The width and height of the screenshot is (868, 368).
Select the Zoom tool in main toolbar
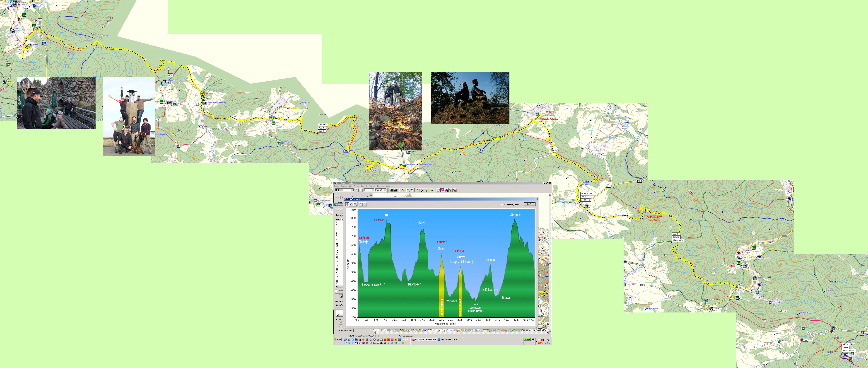tap(408, 190)
